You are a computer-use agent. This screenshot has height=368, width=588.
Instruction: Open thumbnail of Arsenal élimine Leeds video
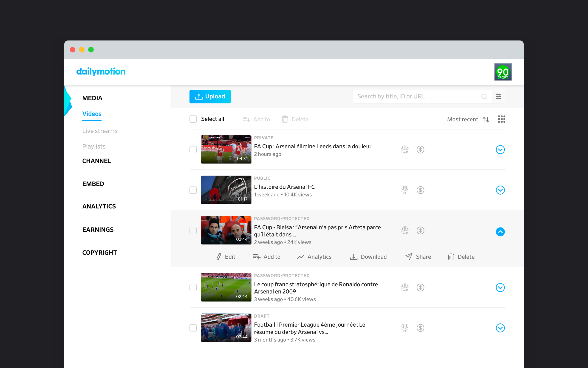pos(226,149)
